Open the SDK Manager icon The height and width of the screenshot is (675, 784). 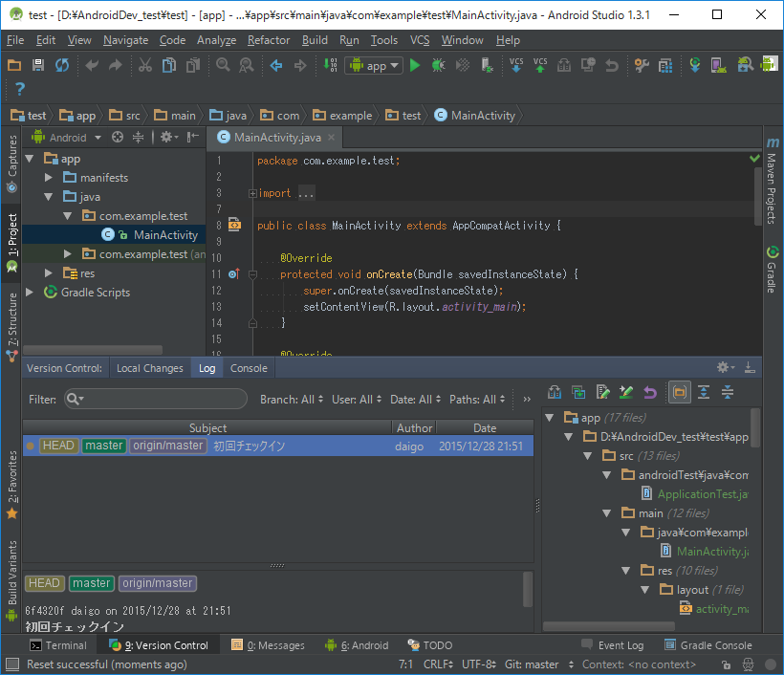tap(745, 65)
